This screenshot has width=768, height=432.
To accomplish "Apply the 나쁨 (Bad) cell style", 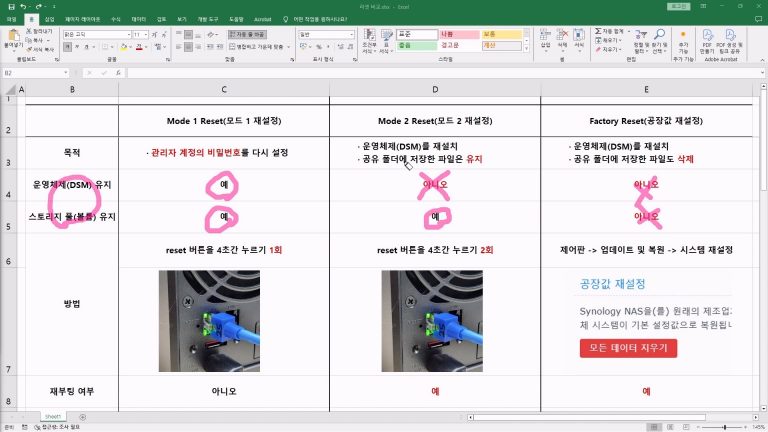I will (459, 34).
